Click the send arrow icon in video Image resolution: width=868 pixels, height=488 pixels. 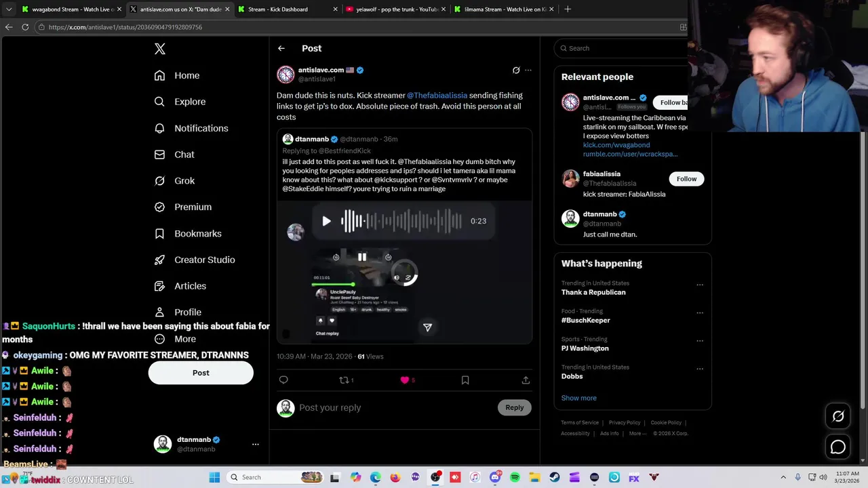point(428,327)
